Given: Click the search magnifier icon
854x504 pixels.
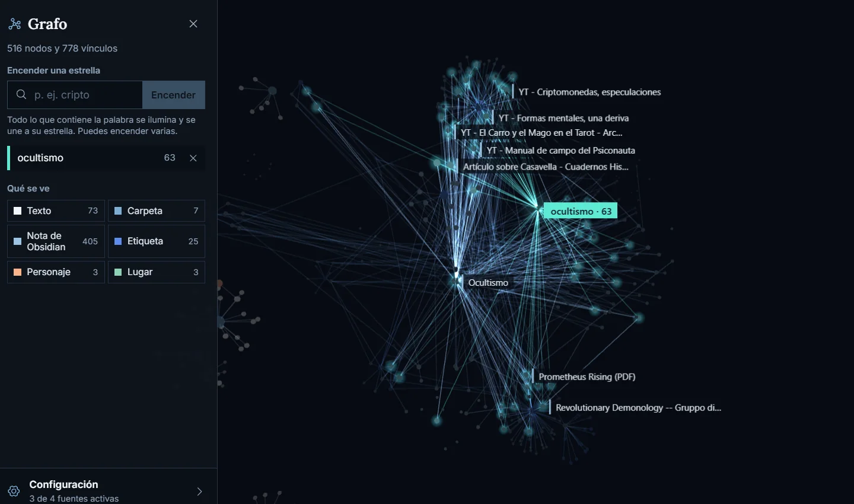Looking at the screenshot, I should click(x=21, y=95).
